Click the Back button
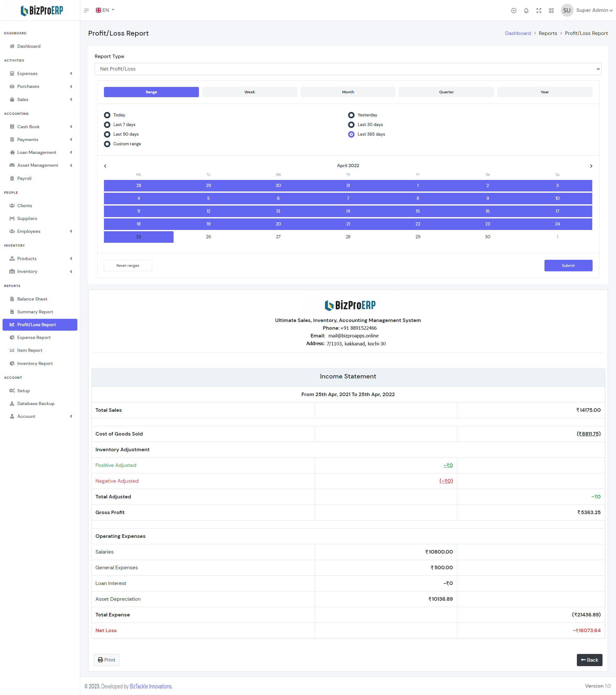The image size is (616, 695). pyautogui.click(x=589, y=660)
